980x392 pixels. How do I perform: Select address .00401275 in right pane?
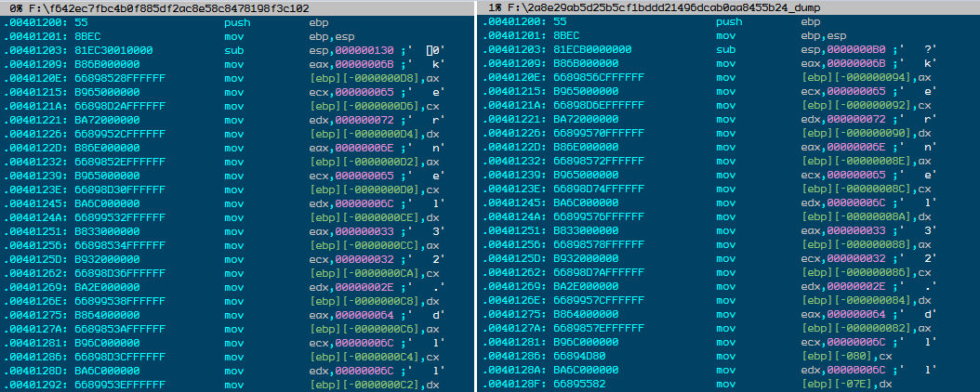pos(516,314)
